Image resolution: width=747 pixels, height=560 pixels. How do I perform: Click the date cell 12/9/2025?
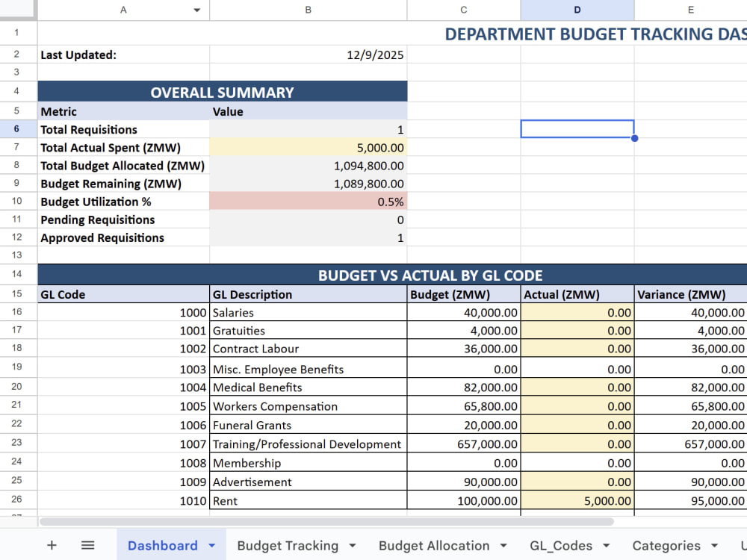[309, 55]
